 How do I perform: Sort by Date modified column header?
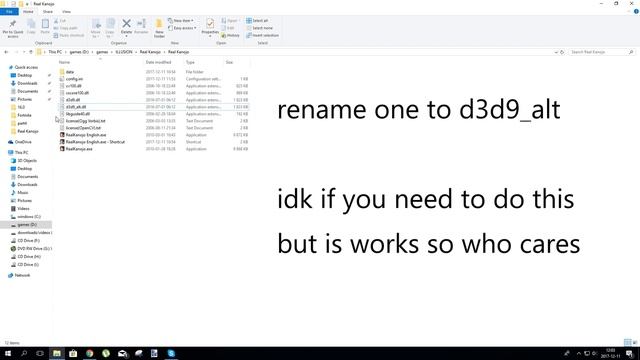point(158,62)
